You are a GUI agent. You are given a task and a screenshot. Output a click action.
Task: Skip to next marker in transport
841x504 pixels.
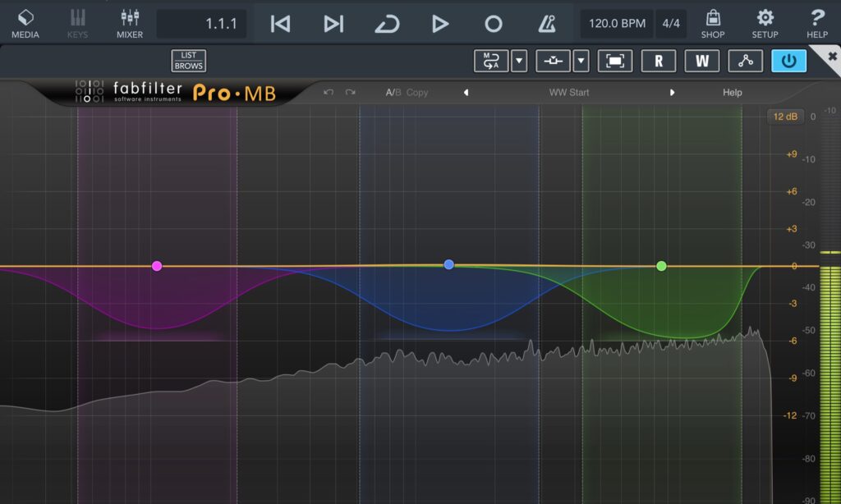[333, 24]
